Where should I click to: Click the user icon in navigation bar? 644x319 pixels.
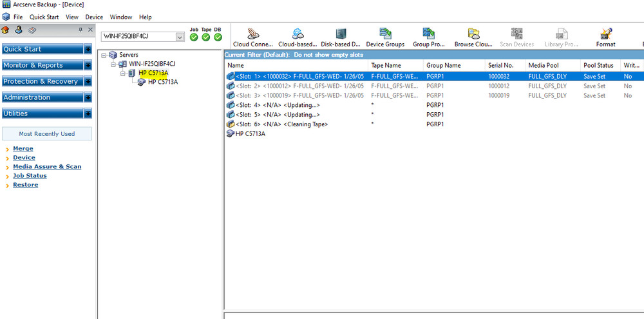[19, 30]
